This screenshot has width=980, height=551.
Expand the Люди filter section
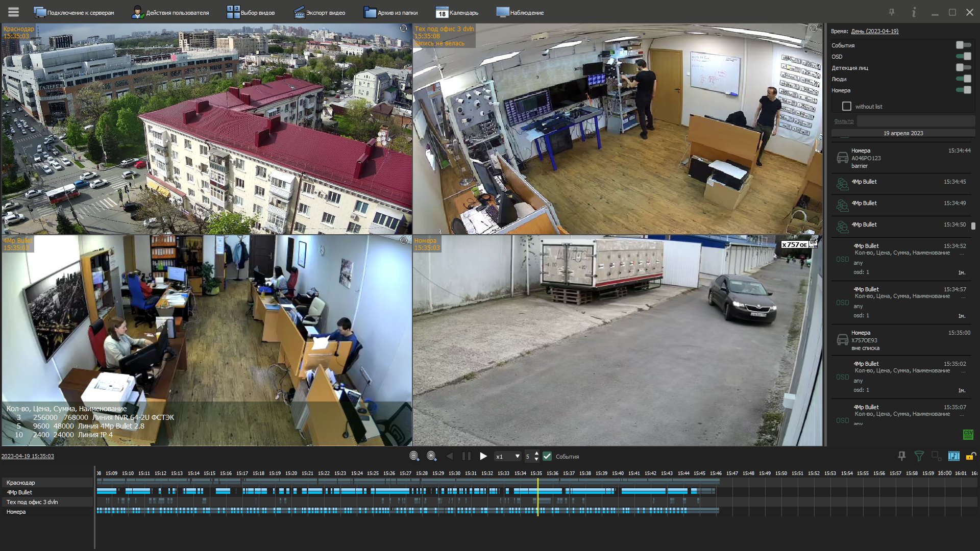point(839,79)
